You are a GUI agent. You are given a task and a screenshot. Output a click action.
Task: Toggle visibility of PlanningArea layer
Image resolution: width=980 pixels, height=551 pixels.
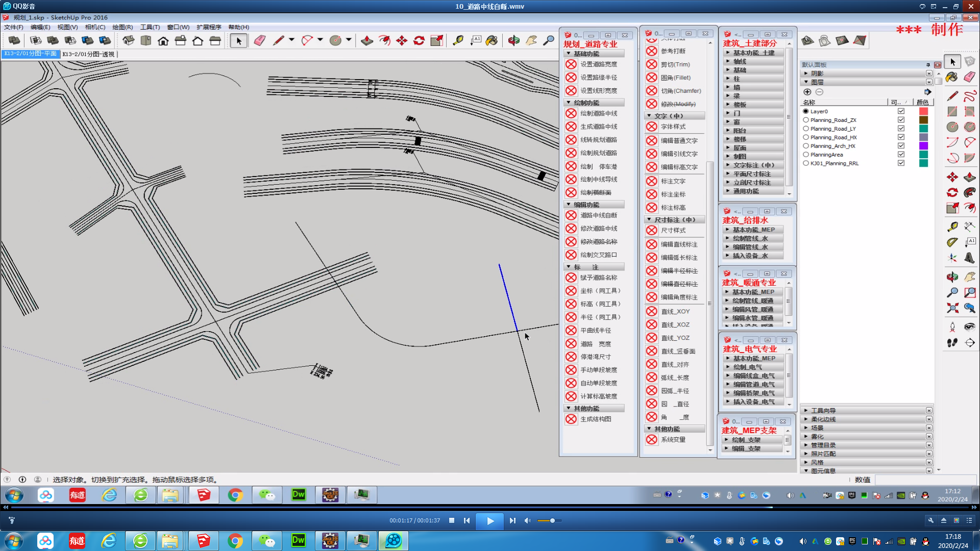tap(901, 155)
